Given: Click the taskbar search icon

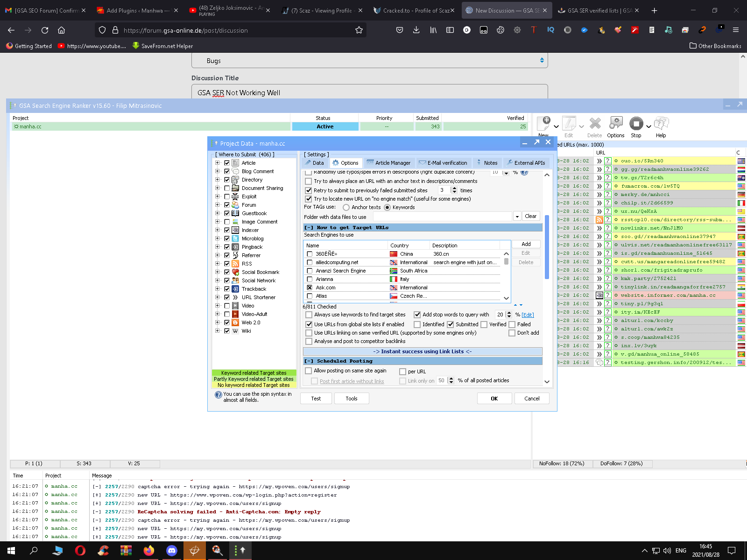Looking at the screenshot, I should [x=34, y=551].
